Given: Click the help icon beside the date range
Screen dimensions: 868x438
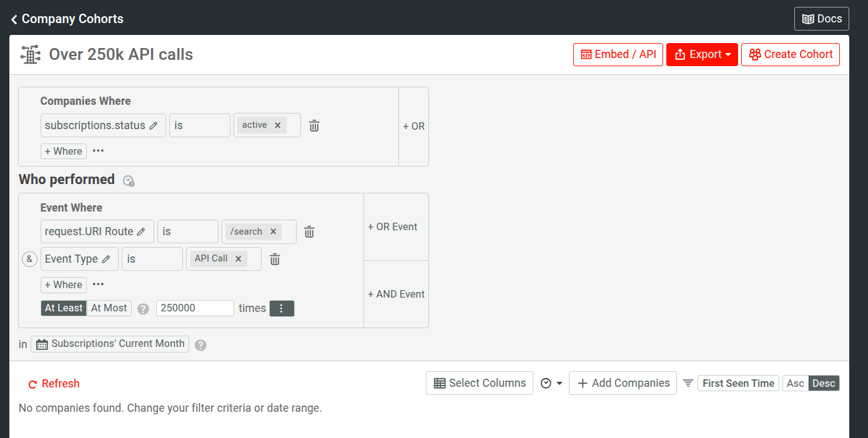Looking at the screenshot, I should click(200, 344).
